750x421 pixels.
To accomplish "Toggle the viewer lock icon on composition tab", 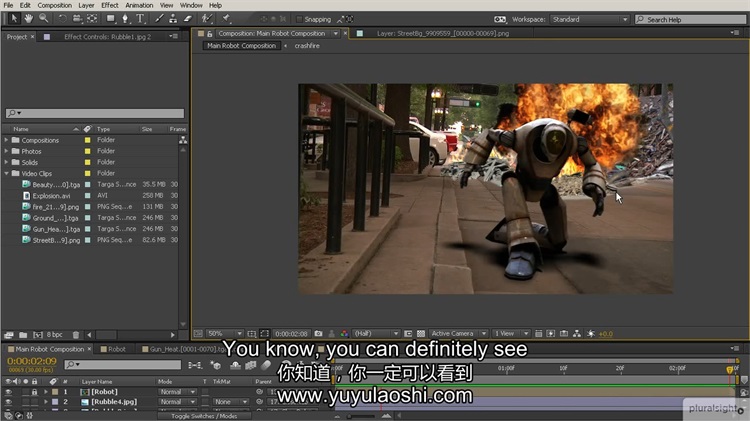I will click(x=209, y=34).
